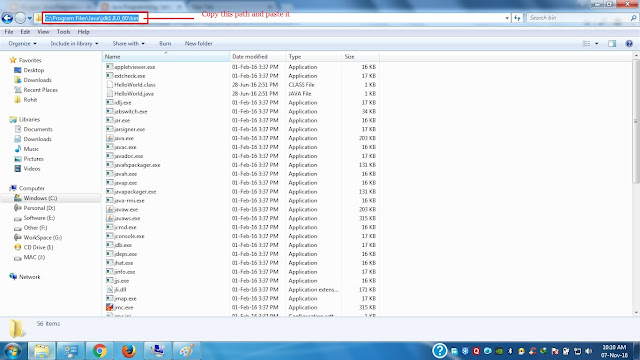
Task: Select Recent Places under Favorites
Action: tap(40, 90)
